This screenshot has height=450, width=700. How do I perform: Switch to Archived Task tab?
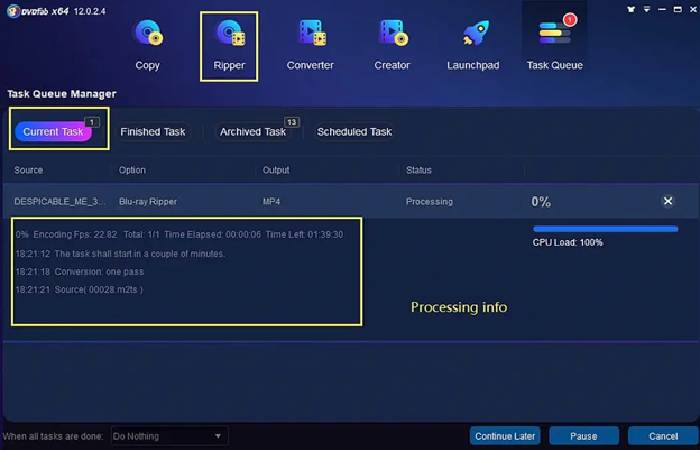click(253, 132)
